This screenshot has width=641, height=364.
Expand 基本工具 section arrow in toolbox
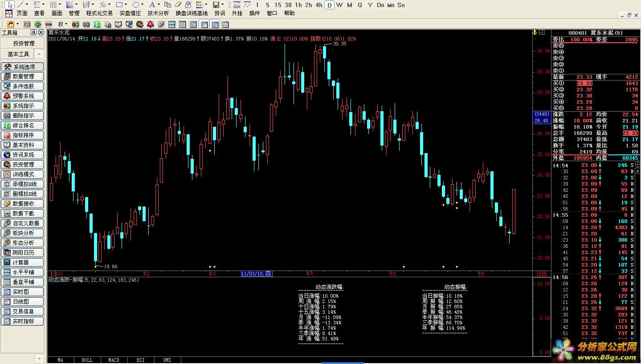tap(40, 54)
